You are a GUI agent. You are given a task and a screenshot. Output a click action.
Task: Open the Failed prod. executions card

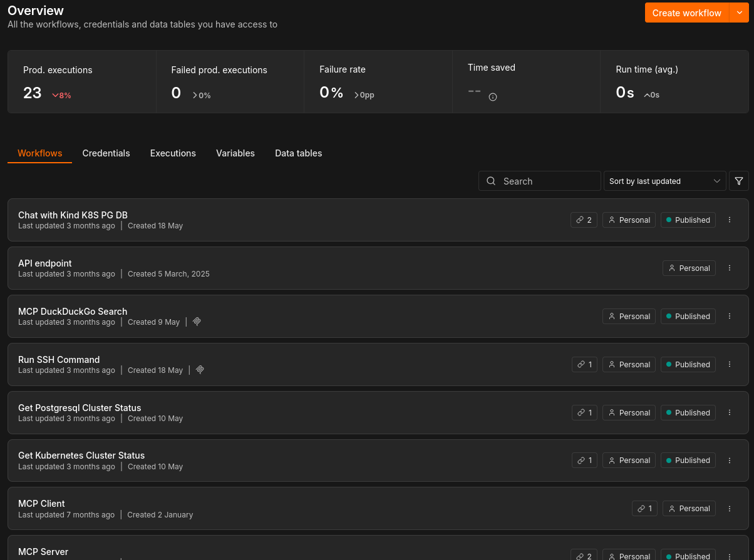(x=230, y=82)
